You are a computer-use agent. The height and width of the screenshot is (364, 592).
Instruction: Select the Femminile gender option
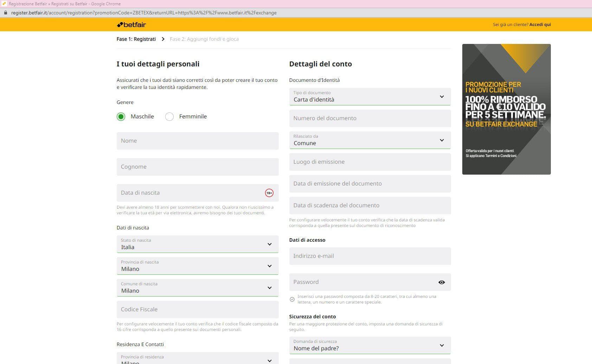coord(169,117)
